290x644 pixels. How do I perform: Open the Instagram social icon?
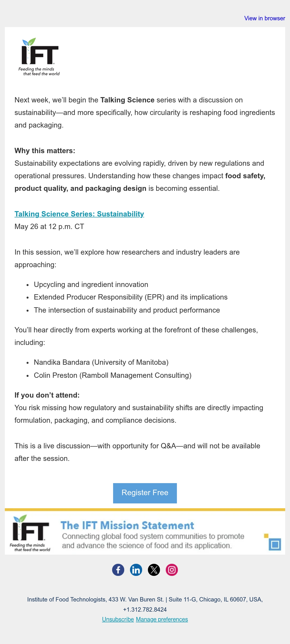172,570
